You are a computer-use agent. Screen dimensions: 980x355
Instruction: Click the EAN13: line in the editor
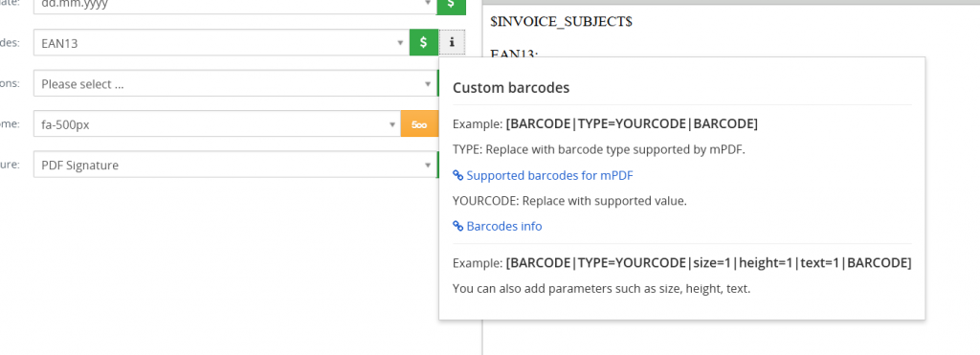pos(514,54)
